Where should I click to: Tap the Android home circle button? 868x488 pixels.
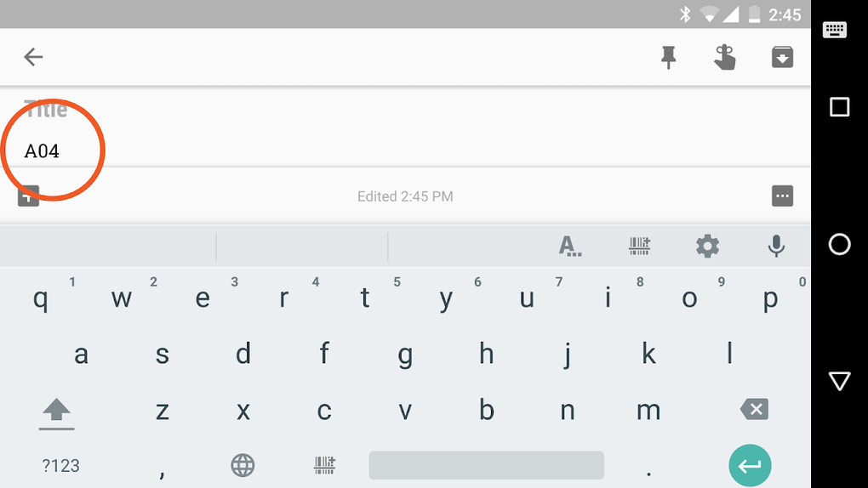click(x=839, y=244)
